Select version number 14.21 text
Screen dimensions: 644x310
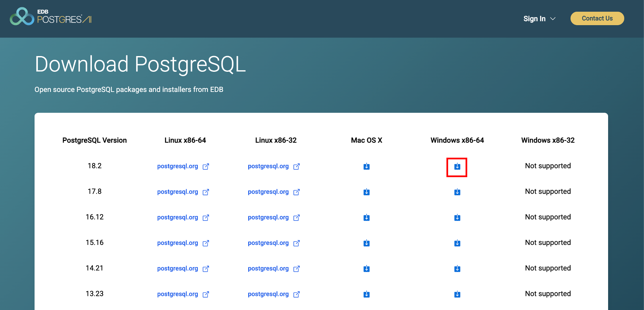[95, 268]
